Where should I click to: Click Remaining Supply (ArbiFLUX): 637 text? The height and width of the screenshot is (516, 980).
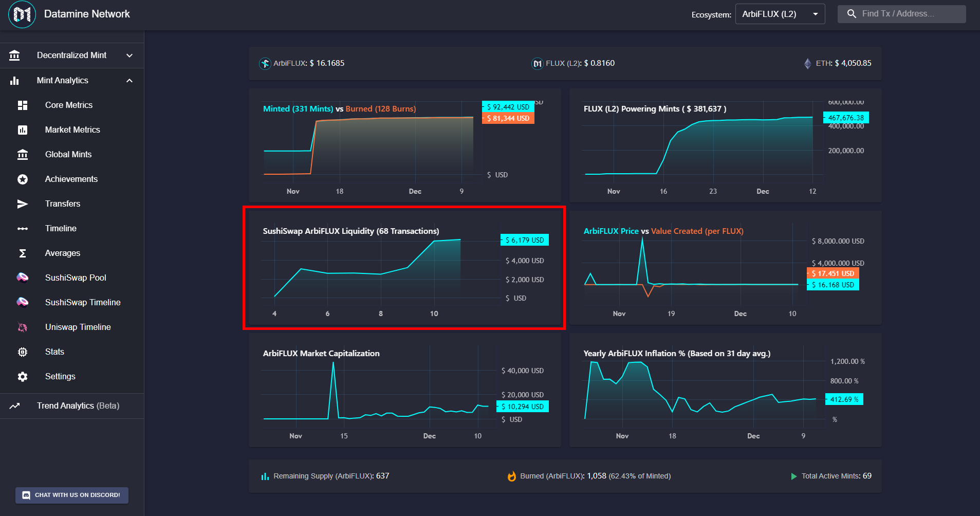(x=331, y=476)
